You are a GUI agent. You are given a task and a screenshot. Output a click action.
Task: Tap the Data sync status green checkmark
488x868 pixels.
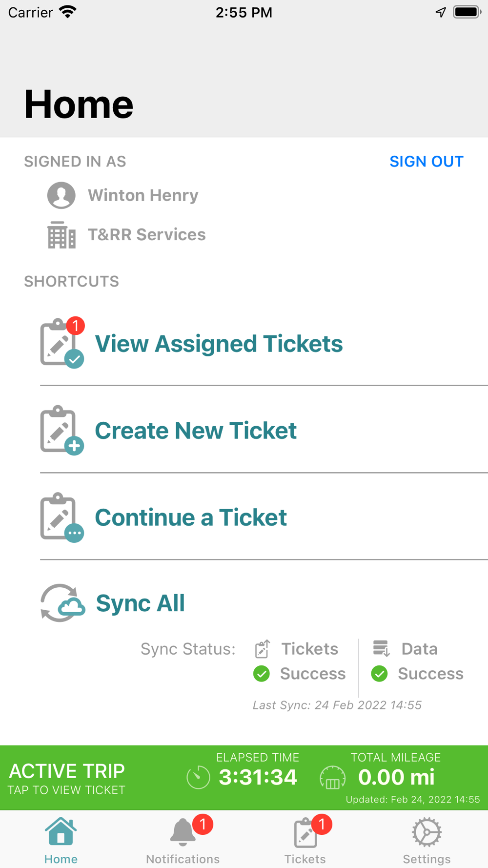[379, 674]
